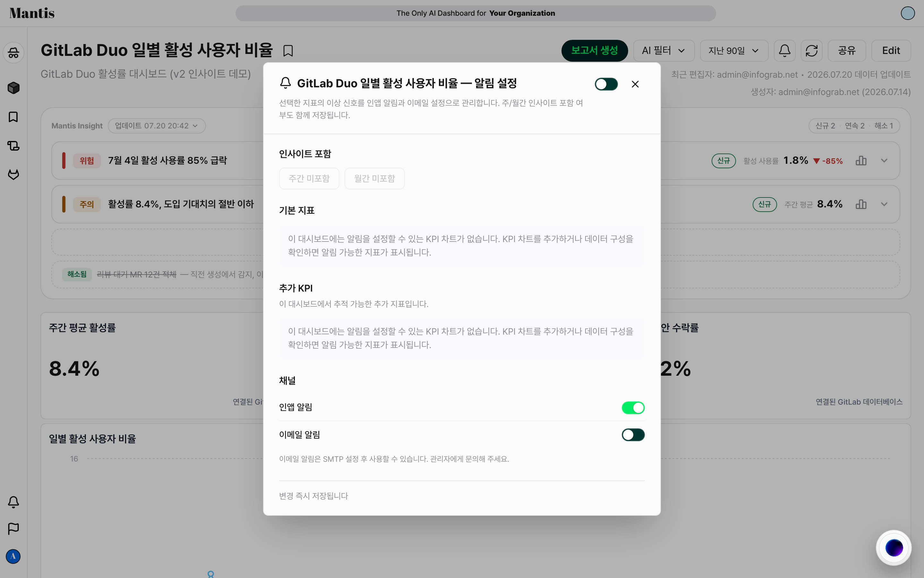Screen dimensions: 924x578
Task: Click the 기본 지표 section heading
Action: point(297,210)
